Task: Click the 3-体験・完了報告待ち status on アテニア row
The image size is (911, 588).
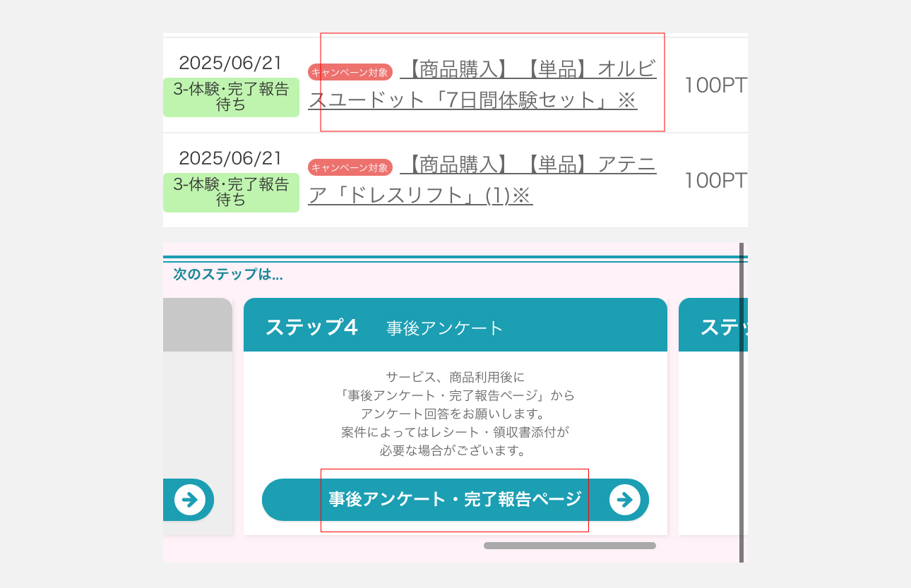Action: [x=231, y=193]
